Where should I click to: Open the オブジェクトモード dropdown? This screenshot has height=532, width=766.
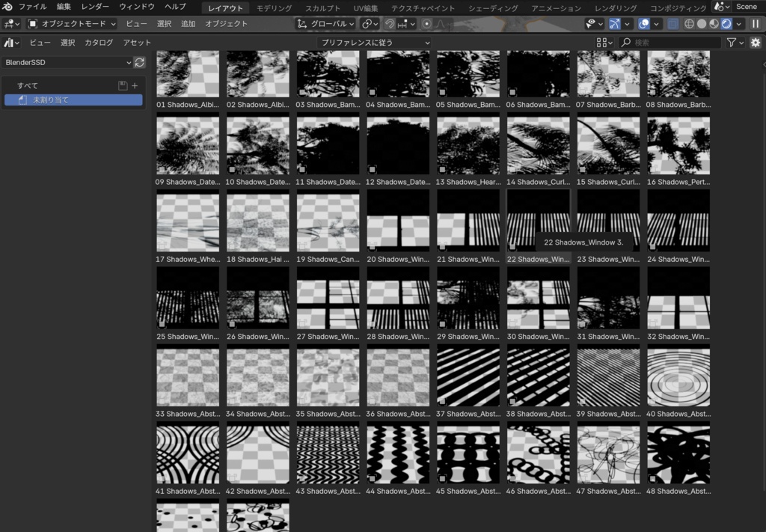(x=71, y=23)
